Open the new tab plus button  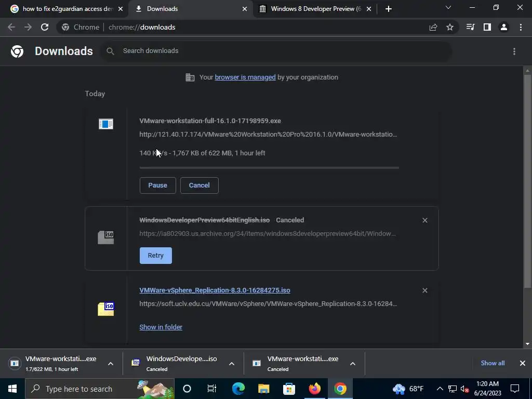click(389, 9)
